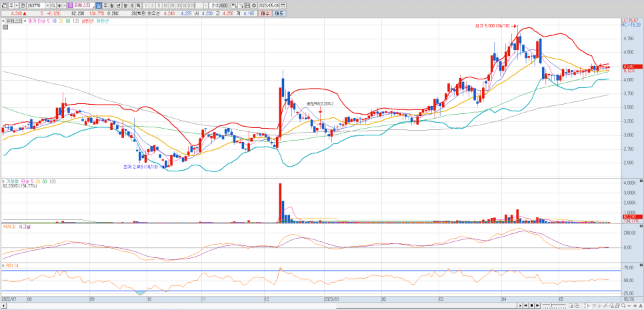This screenshot has width=644, height=310.
Task: Click the rewind button in bottom bar
Action: [526, 305]
